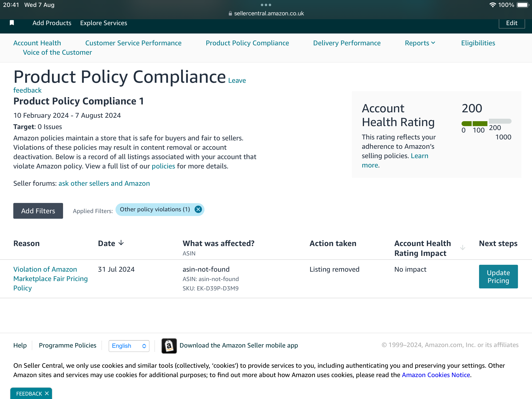Open Learn more about health rating
The image size is (532, 399).
(419, 156)
